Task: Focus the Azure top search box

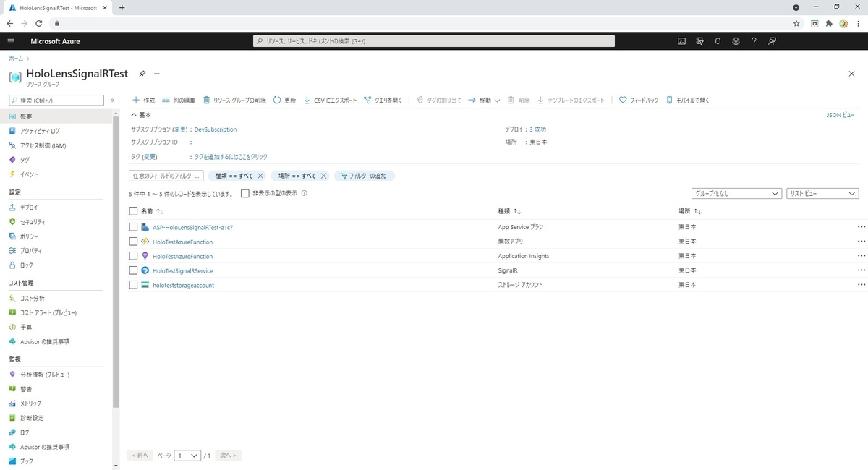Action: (x=434, y=41)
